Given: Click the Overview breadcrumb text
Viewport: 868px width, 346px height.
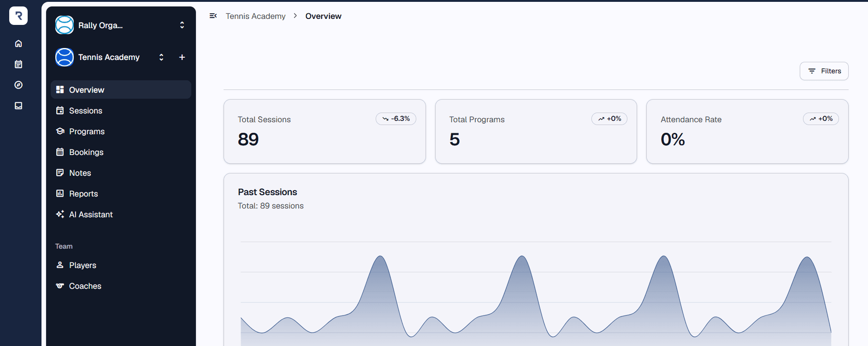Looking at the screenshot, I should pyautogui.click(x=323, y=16).
